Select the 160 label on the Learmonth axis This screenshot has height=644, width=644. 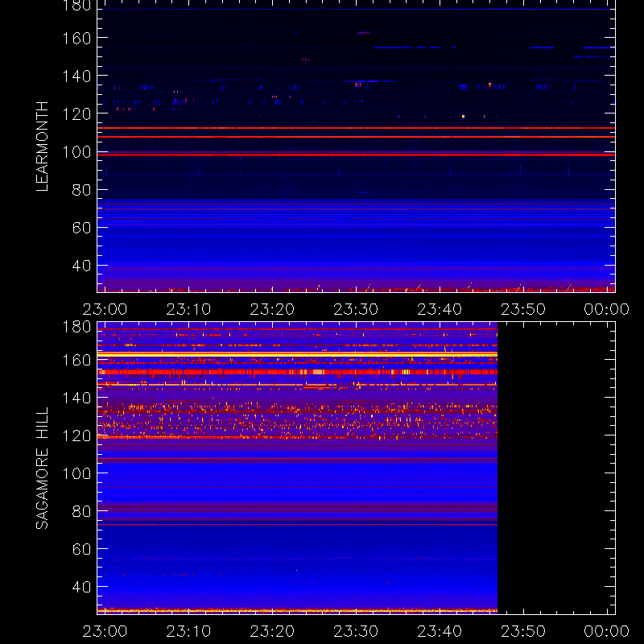point(76,38)
